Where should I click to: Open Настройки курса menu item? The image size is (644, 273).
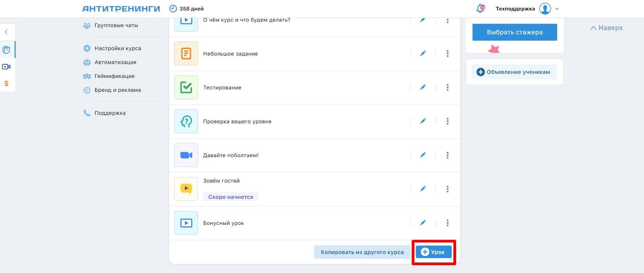tap(118, 48)
